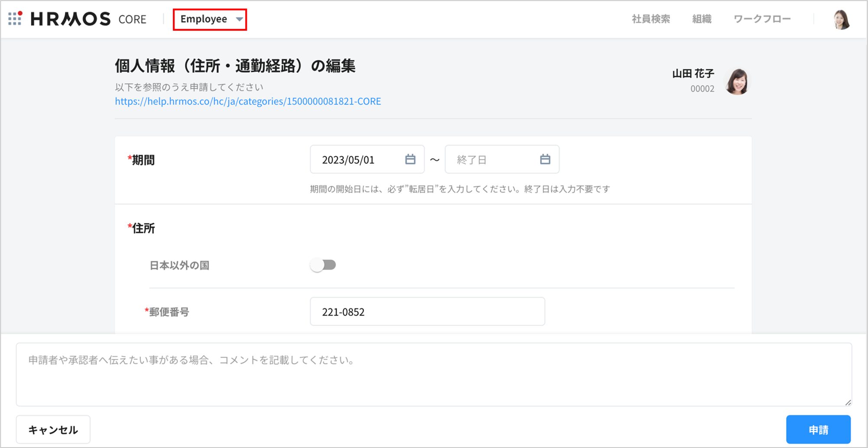Go to 社員検索 in the header
This screenshot has width=868, height=448.
(x=651, y=19)
